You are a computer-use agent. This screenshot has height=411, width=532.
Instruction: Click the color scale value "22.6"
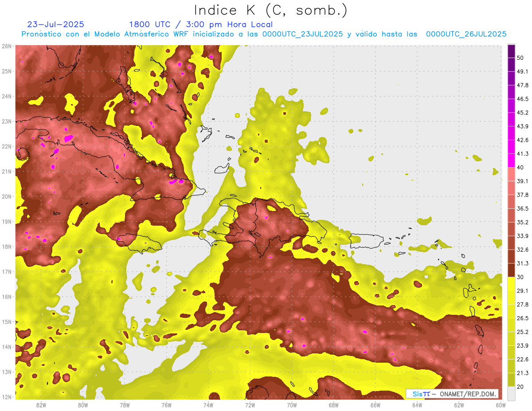coord(523,359)
